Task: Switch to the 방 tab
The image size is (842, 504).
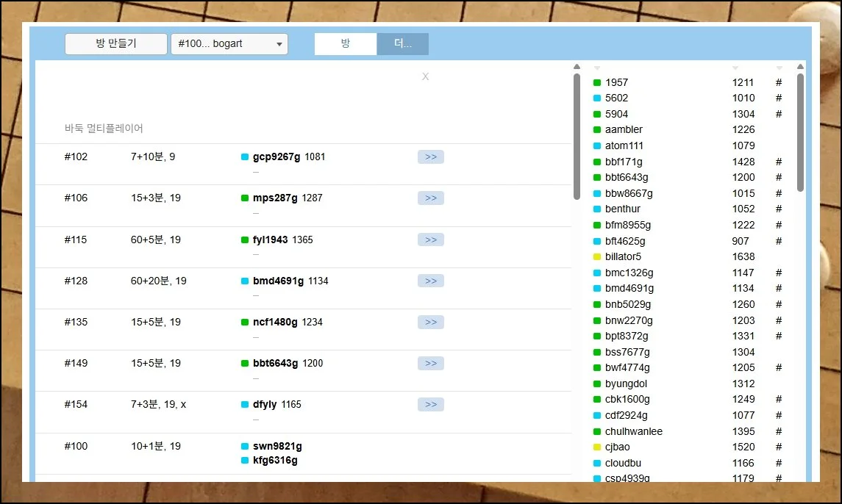Action: [x=346, y=44]
